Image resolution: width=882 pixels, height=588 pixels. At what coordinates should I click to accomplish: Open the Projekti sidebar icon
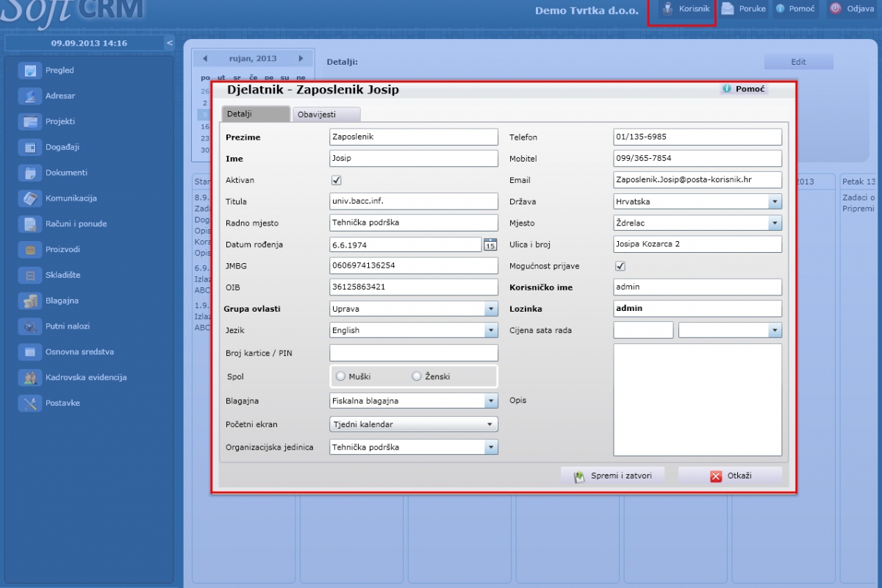(x=30, y=122)
